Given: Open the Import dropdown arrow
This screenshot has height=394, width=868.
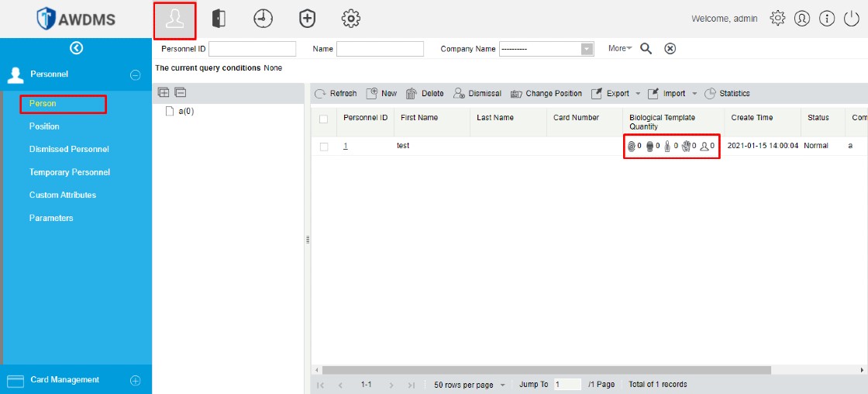Looking at the screenshot, I should pyautogui.click(x=694, y=94).
